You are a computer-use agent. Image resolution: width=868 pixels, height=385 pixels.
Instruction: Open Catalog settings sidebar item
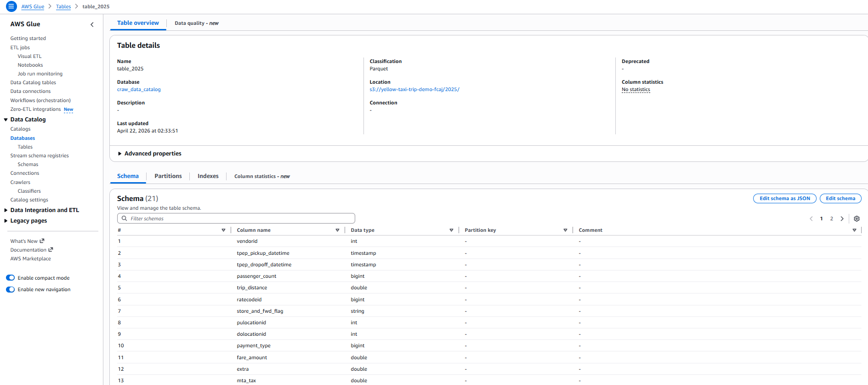(x=29, y=200)
